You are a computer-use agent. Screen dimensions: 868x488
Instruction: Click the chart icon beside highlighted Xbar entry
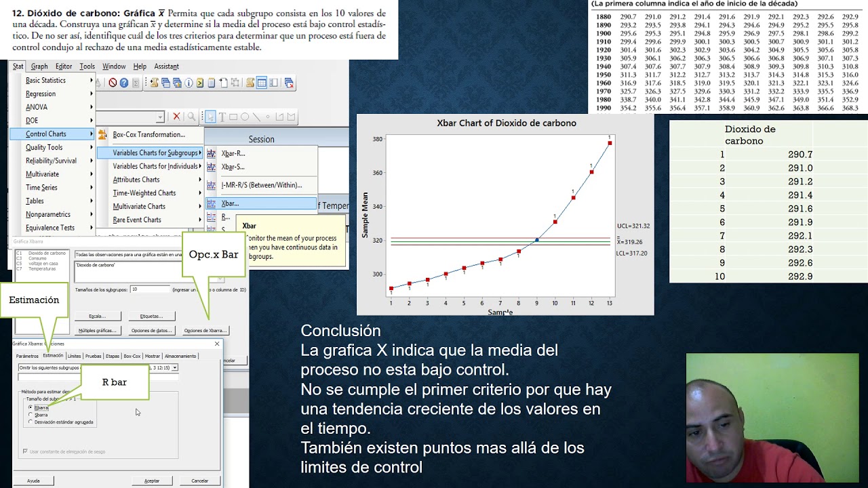tap(211, 203)
